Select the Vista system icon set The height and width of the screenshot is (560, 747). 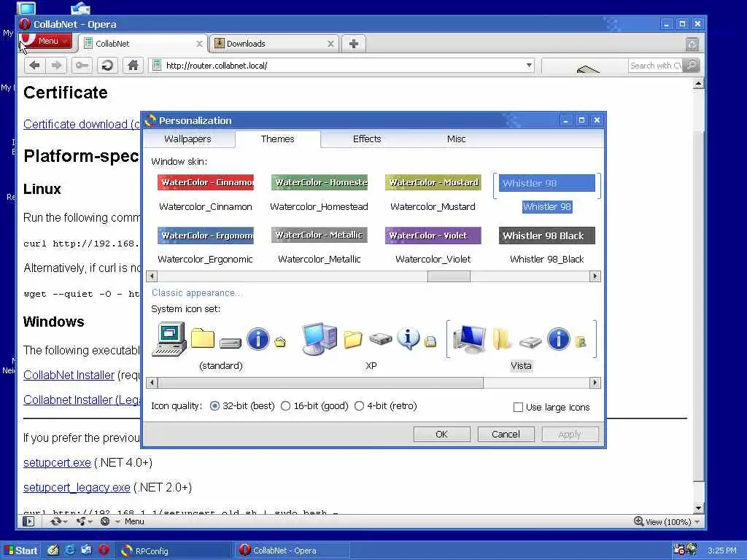[x=521, y=346]
